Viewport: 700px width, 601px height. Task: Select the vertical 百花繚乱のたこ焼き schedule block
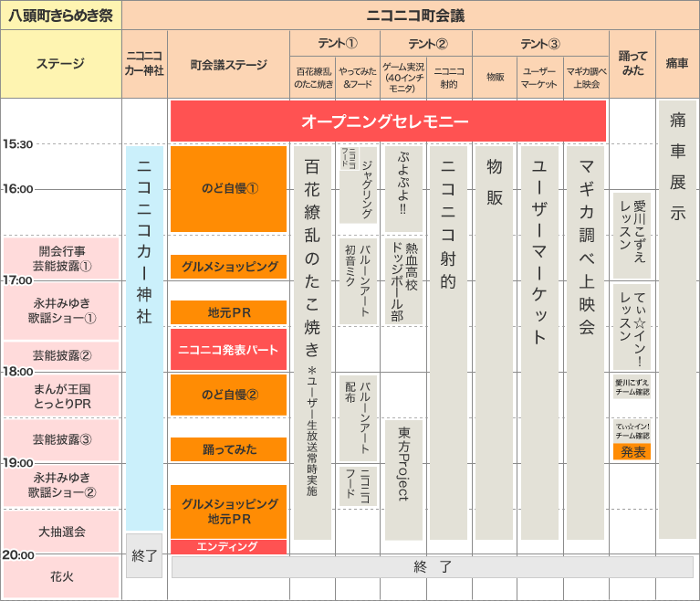click(x=312, y=343)
